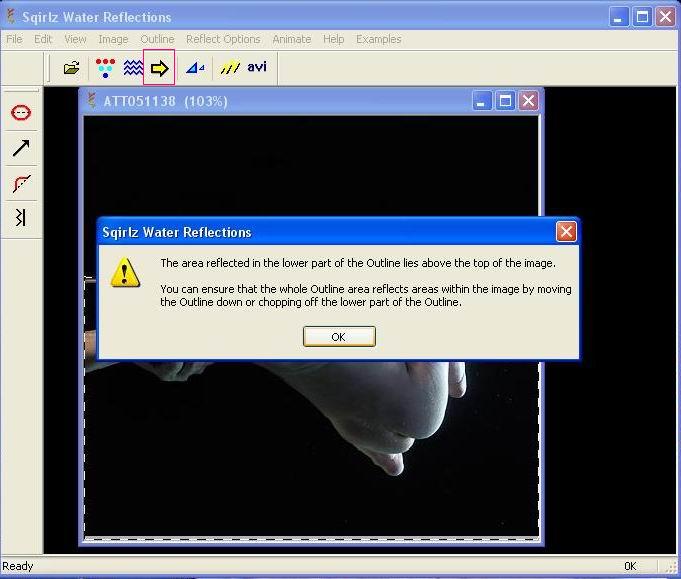Click the ATT051138 (103%) window title
This screenshot has height=579, width=681.
pos(165,102)
